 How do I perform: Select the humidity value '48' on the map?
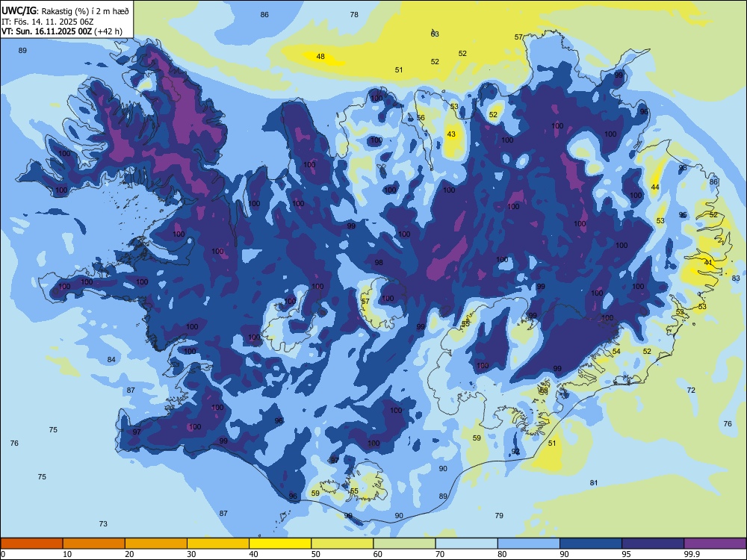320,56
